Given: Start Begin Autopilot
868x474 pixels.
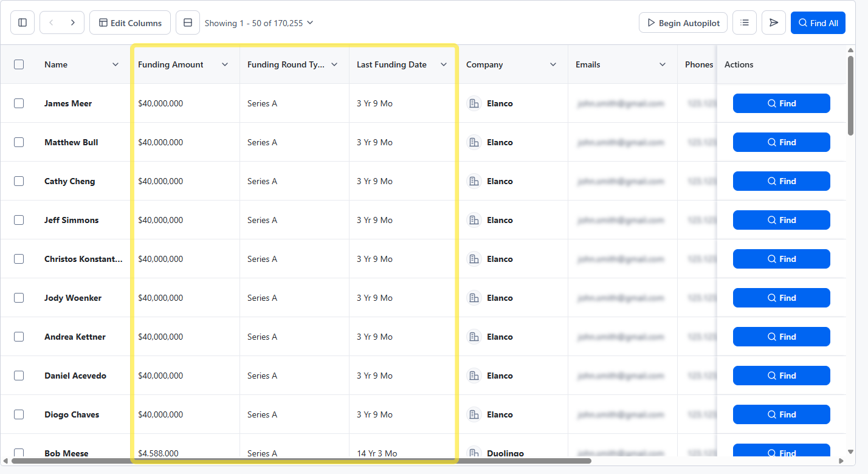Looking at the screenshot, I should [683, 23].
